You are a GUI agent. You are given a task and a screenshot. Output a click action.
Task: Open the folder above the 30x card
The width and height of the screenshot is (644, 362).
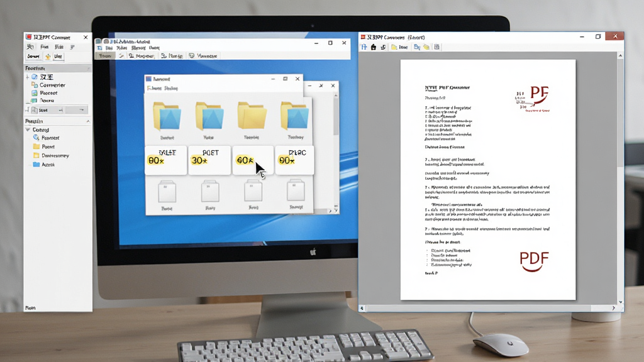(209, 116)
